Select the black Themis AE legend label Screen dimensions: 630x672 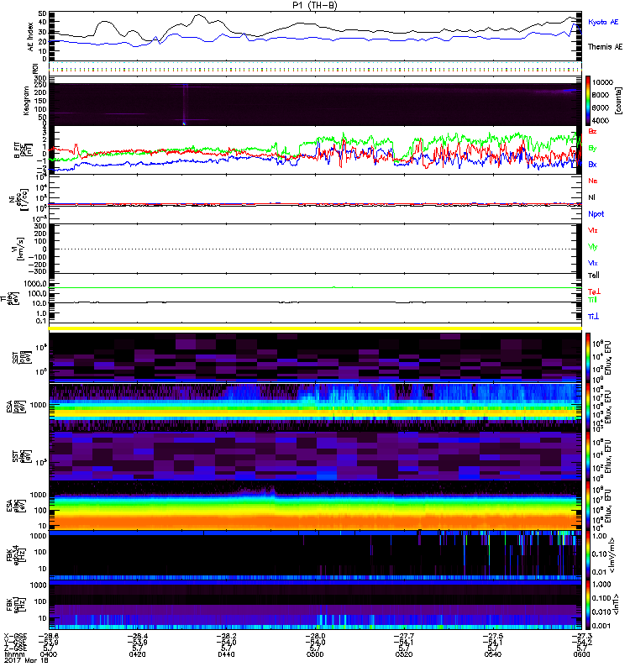coord(605,47)
